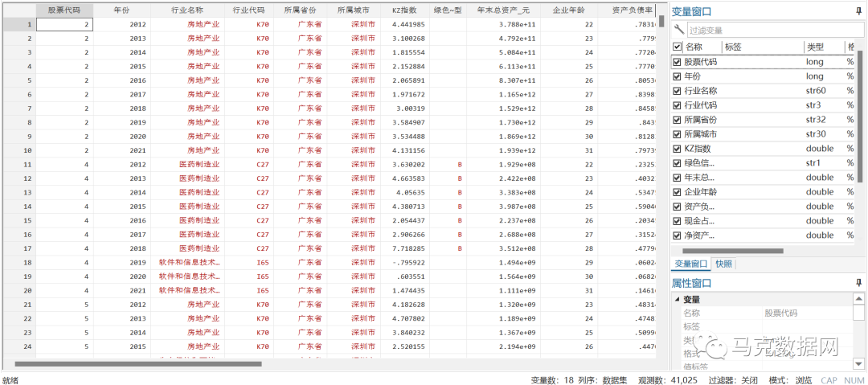868x385 pixels.
Task: Select row number 11 header
Action: 18,165
